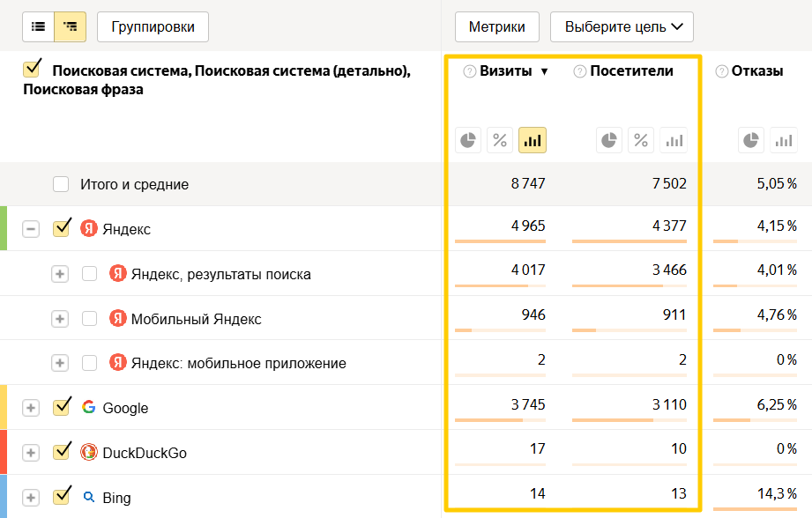812x518 pixels.
Task: Collapse the Яндекс row
Action: (31, 229)
